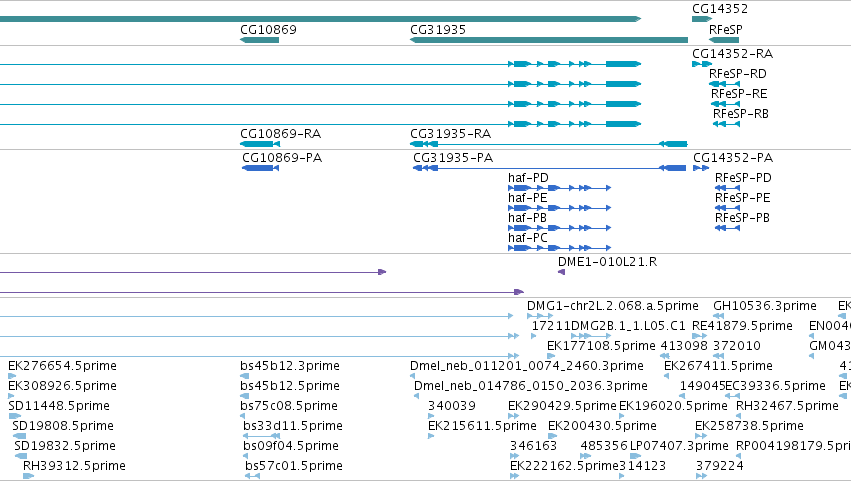Click the EK258738.5prime label
The width and height of the screenshot is (851, 481).
[x=750, y=426]
